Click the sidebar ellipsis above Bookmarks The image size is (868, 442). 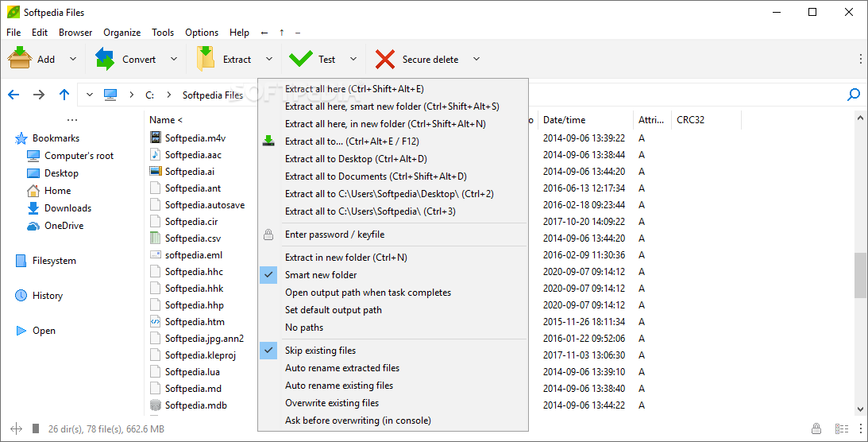pos(72,120)
